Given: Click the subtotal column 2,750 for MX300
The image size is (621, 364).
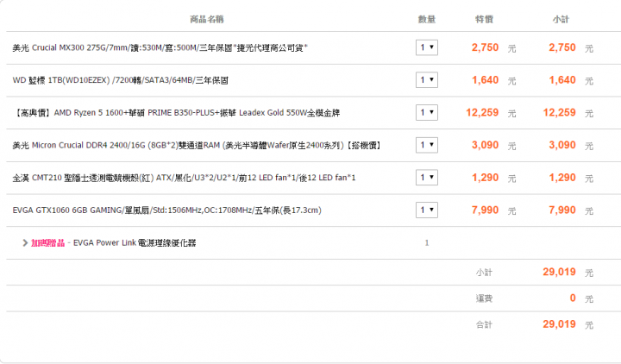Looking at the screenshot, I should coord(562,47).
